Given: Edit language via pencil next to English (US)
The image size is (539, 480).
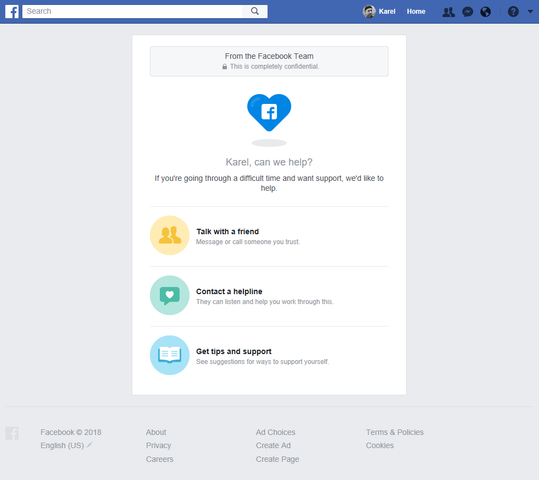Looking at the screenshot, I should [89, 445].
